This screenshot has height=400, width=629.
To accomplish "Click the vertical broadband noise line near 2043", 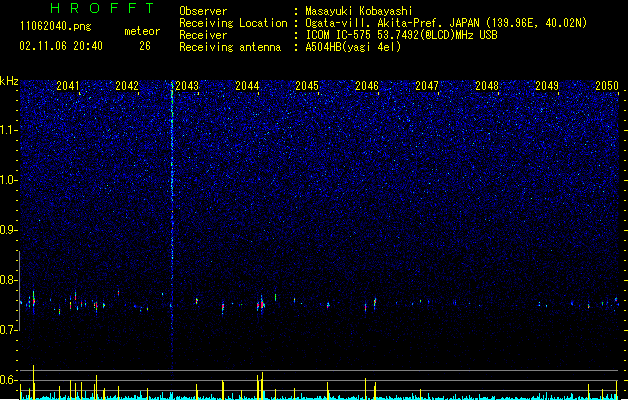I will tap(172, 225).
